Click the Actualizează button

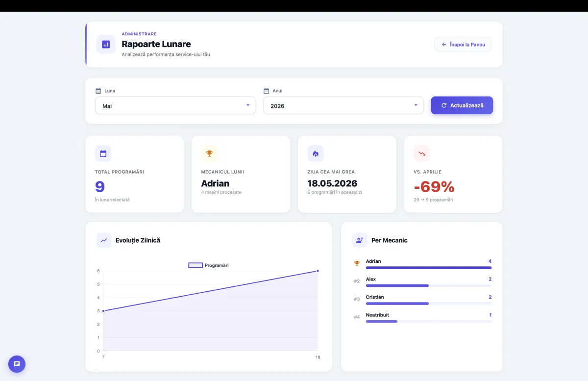pyautogui.click(x=462, y=105)
